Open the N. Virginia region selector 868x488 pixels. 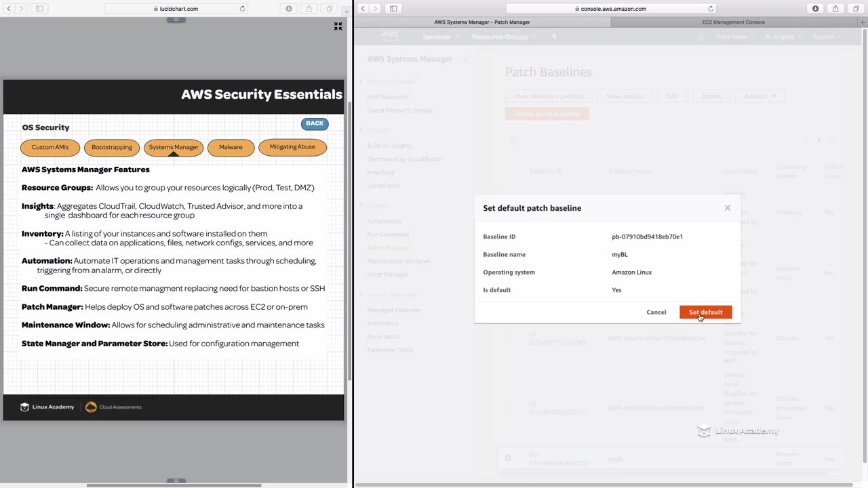click(783, 37)
